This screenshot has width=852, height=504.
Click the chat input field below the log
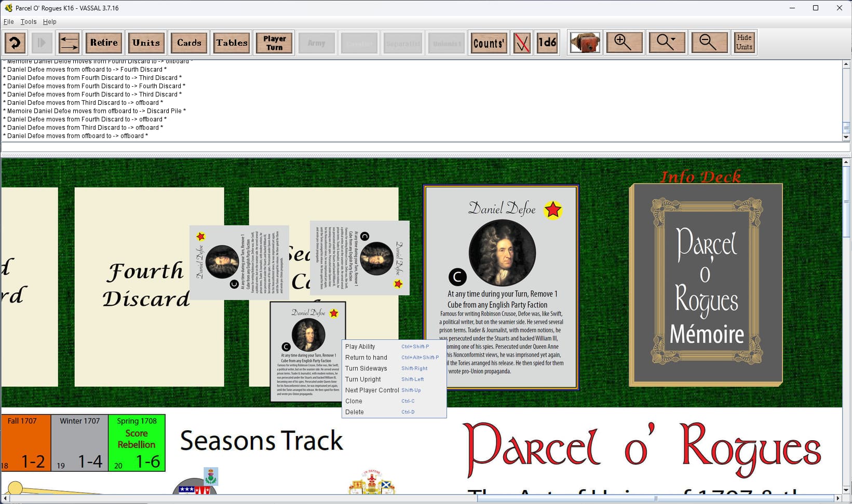coord(425,148)
